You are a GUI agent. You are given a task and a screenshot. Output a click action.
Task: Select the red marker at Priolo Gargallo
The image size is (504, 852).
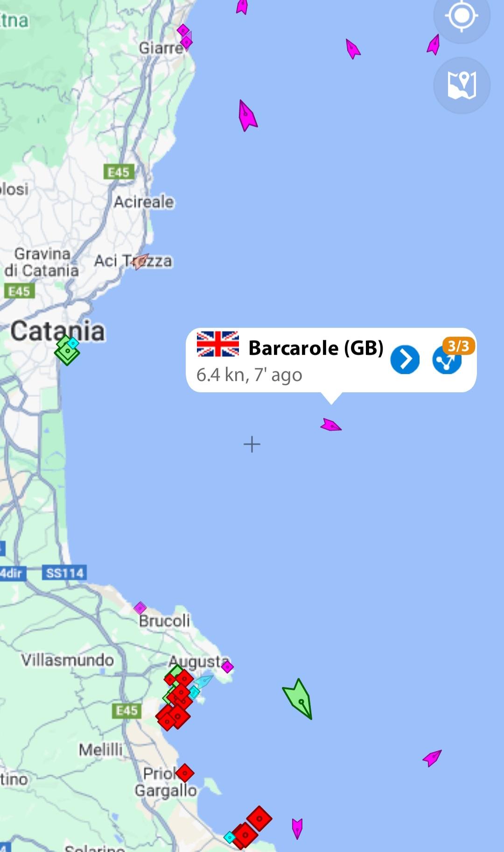185,773
